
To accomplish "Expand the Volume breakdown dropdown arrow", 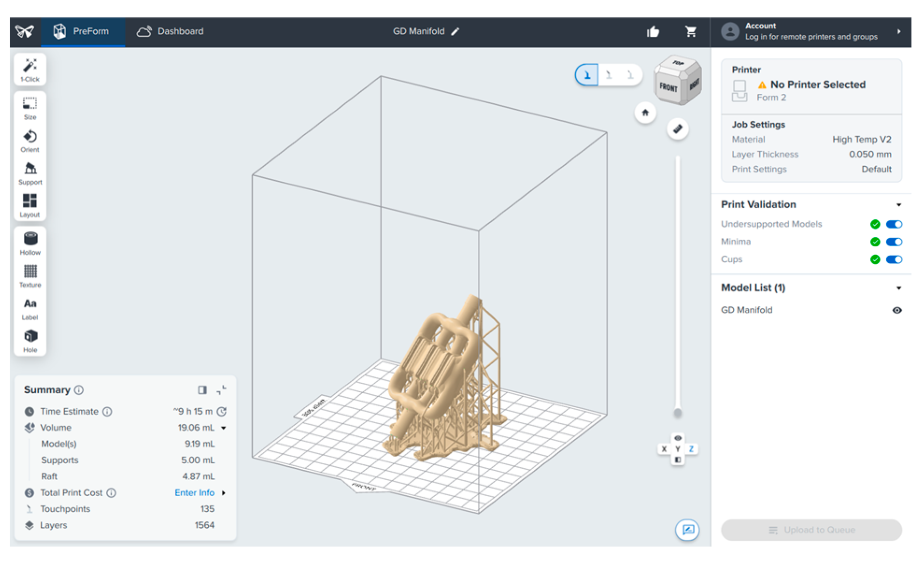I will [x=224, y=428].
